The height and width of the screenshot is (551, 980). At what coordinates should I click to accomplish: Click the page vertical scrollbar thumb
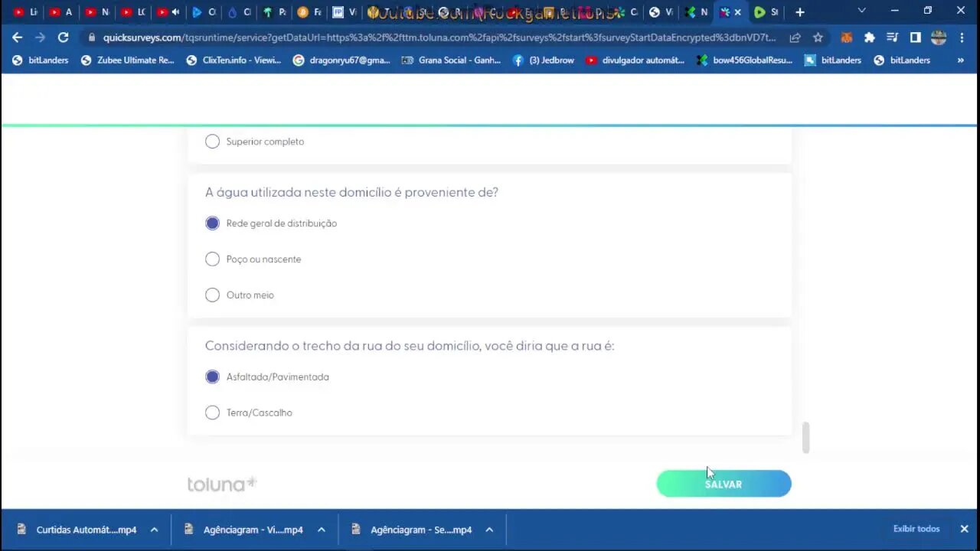click(x=805, y=438)
